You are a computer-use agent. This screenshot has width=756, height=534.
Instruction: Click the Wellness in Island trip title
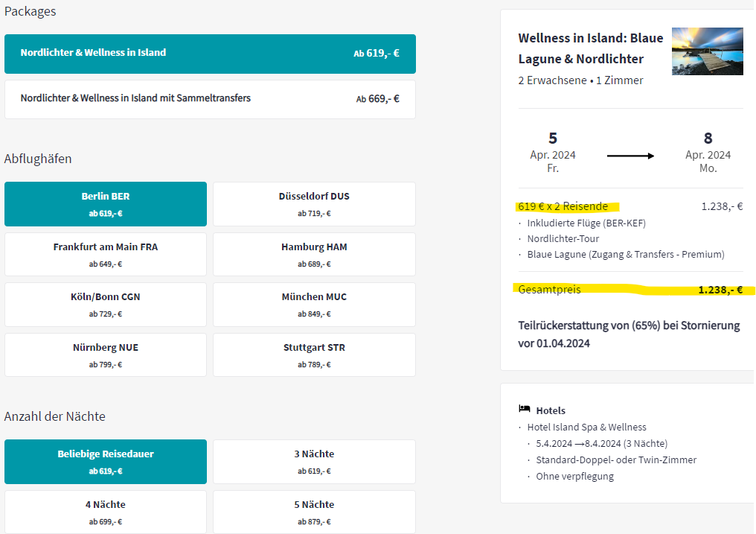[581, 48]
